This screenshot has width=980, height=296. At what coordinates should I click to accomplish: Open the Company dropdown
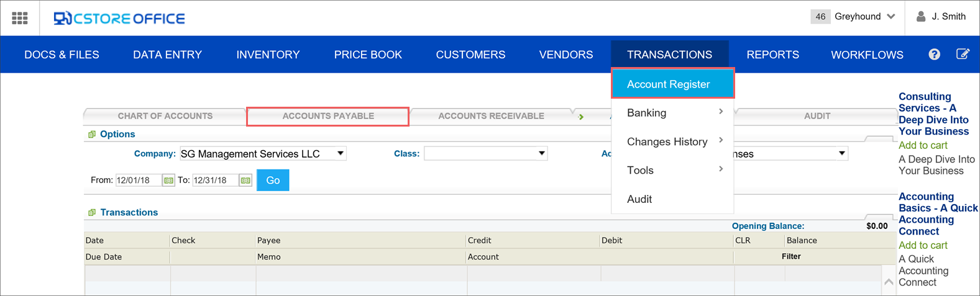pos(263,153)
